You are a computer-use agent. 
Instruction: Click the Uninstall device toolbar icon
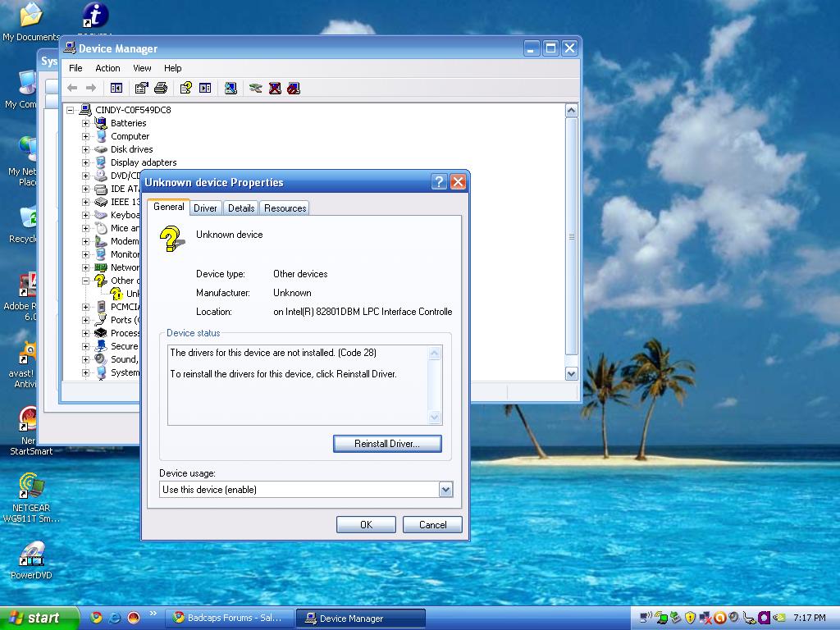pos(275,88)
